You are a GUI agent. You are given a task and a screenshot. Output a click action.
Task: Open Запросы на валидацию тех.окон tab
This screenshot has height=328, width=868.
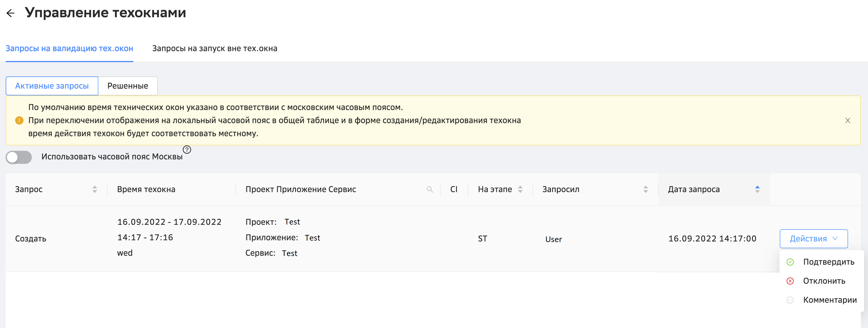coord(70,48)
